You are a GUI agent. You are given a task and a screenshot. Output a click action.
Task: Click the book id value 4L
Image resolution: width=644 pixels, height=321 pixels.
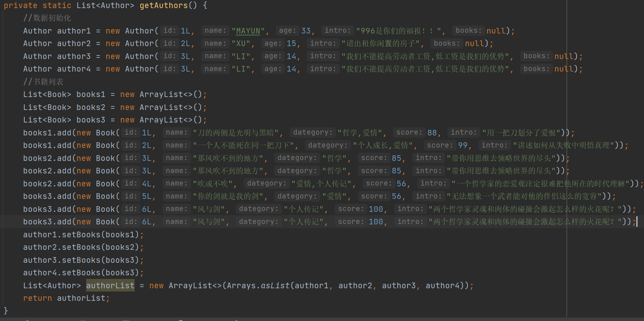(147, 184)
